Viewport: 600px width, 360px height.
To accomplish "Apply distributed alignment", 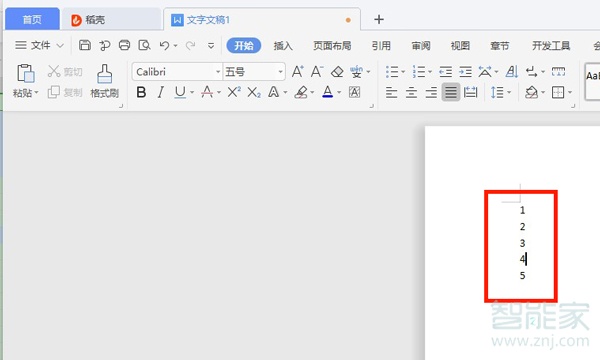I will point(471,92).
